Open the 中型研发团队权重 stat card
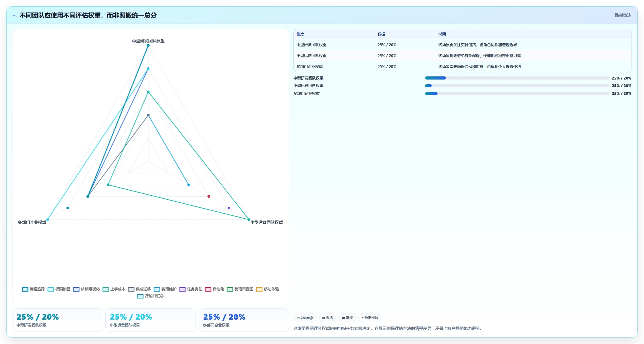This screenshot has width=644, height=344. click(x=57, y=320)
